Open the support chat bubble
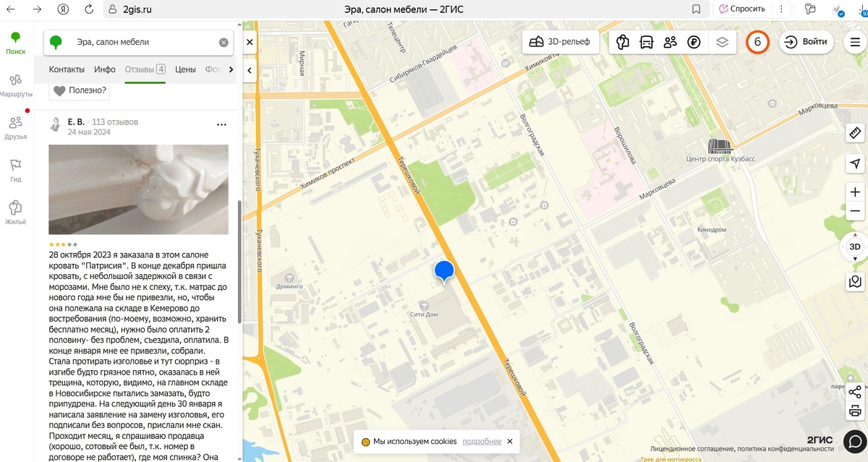868x462 pixels. (854, 440)
